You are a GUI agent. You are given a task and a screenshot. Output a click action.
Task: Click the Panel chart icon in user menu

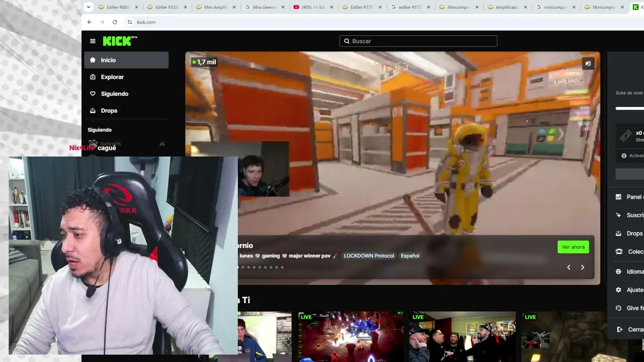pyautogui.click(x=618, y=197)
